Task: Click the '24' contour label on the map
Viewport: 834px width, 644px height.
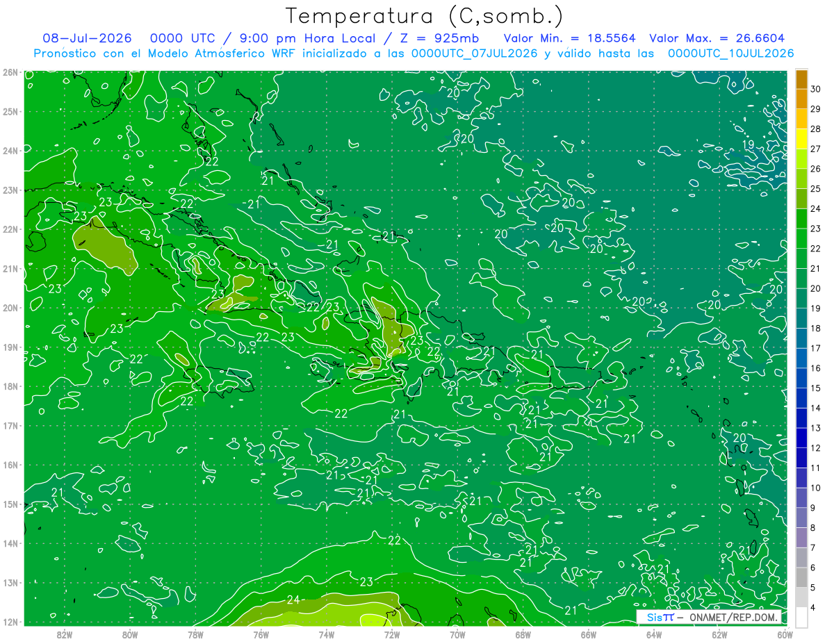Action: click(293, 600)
